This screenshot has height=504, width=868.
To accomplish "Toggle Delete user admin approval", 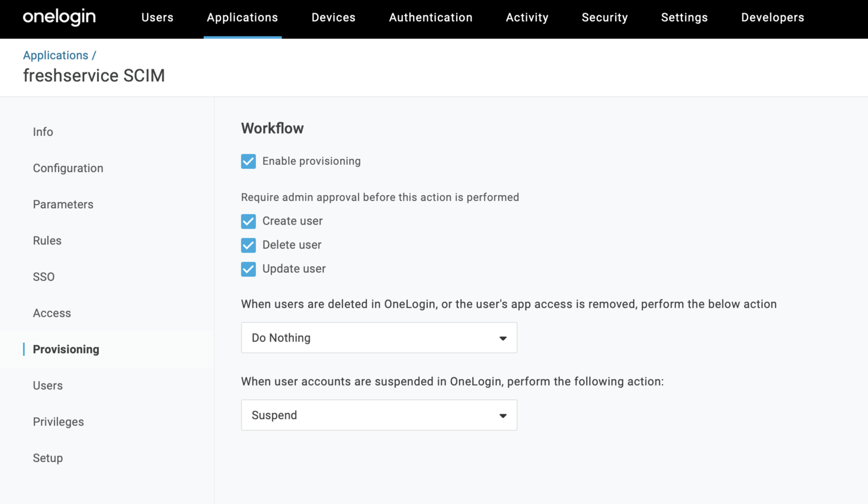I will tap(248, 245).
